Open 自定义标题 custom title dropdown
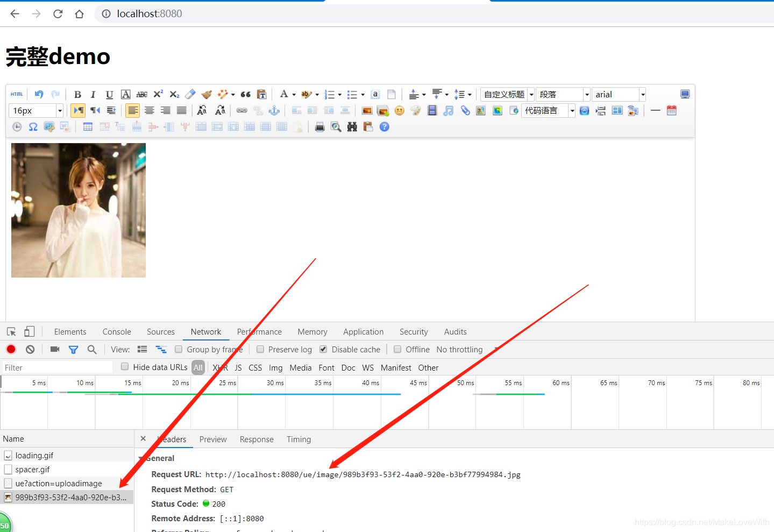Viewport: 774px width, 532px height. click(x=507, y=94)
